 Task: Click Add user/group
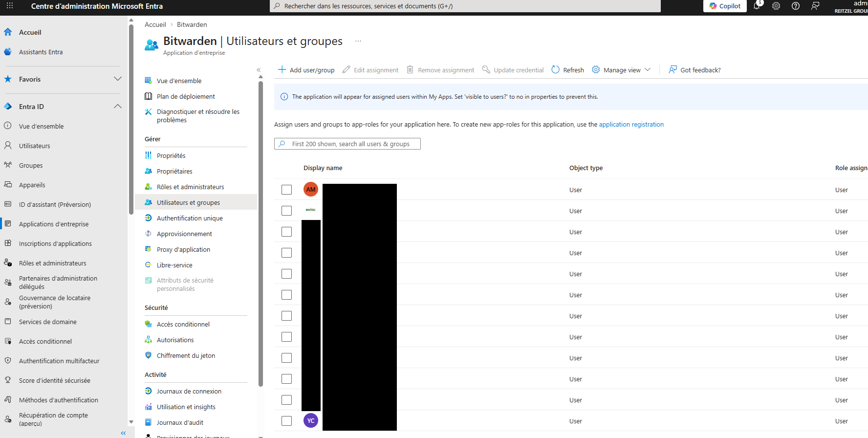[306, 70]
